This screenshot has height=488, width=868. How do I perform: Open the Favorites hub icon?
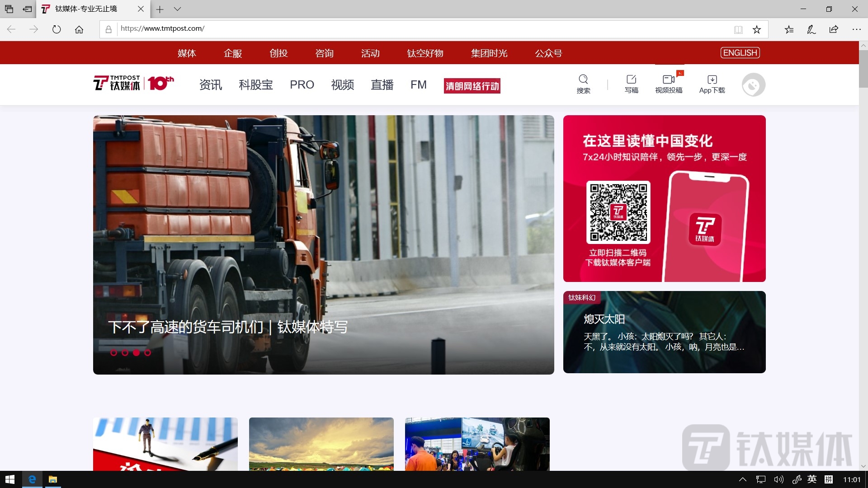(789, 29)
